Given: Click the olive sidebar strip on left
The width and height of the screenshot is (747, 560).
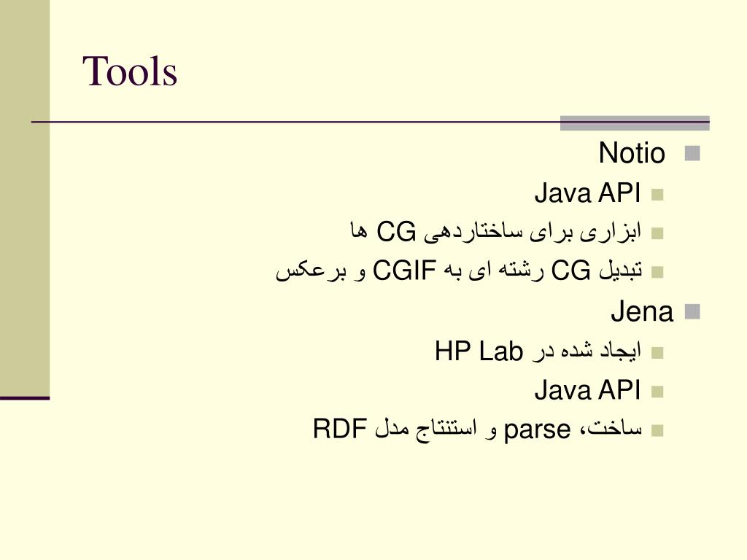Looking at the screenshot, I should [25, 198].
